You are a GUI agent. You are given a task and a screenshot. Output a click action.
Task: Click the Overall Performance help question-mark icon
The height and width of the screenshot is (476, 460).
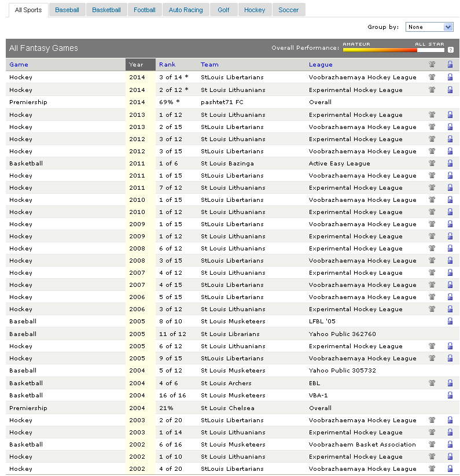coord(450,50)
